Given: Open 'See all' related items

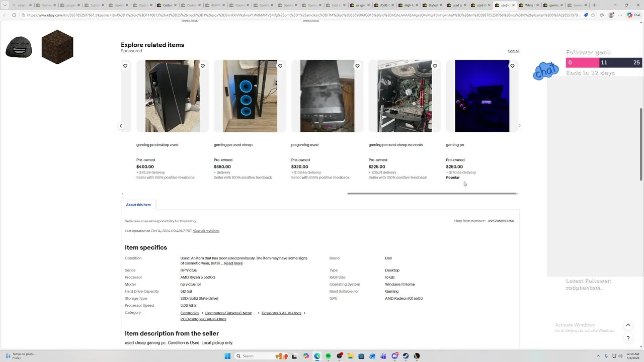Looking at the screenshot, I should pos(514,51).
